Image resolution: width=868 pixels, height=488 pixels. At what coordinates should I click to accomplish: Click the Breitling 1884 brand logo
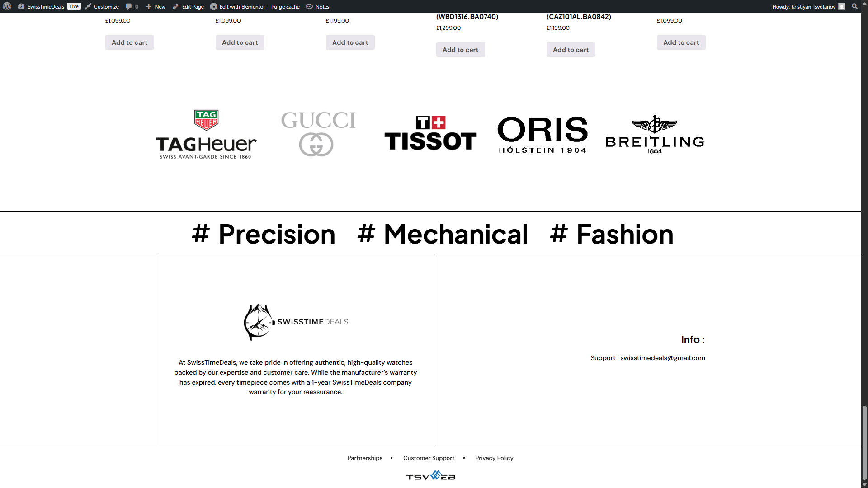pyautogui.click(x=655, y=135)
